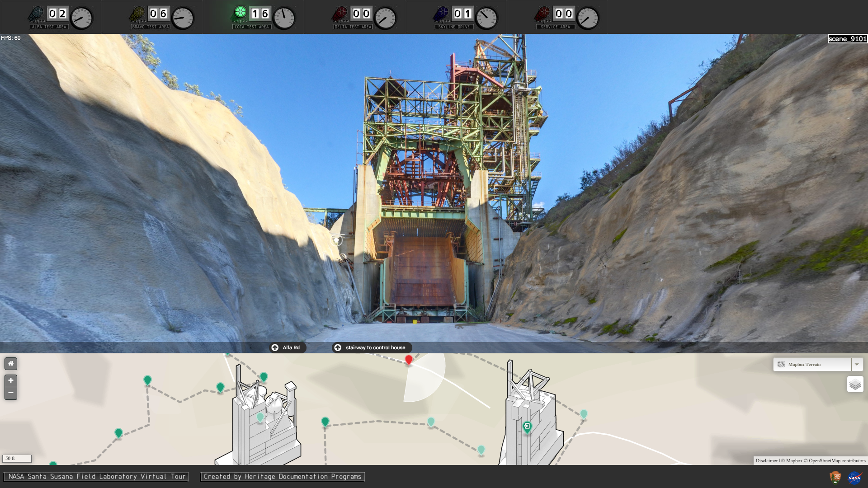This screenshot has width=868, height=488.
Task: Zoom in on the map
Action: (11, 380)
